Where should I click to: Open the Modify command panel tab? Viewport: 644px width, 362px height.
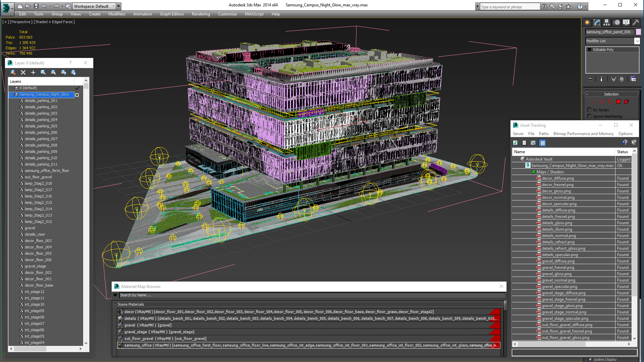(x=597, y=22)
